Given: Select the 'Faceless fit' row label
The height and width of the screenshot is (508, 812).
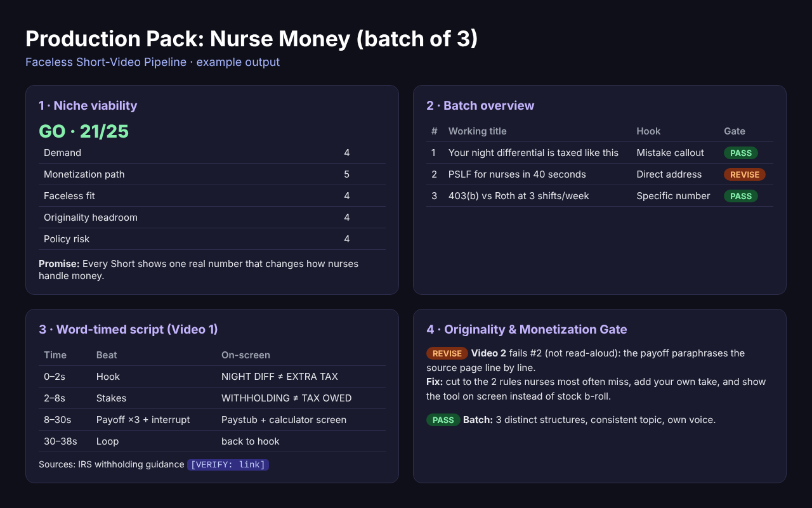Looking at the screenshot, I should pyautogui.click(x=69, y=196).
